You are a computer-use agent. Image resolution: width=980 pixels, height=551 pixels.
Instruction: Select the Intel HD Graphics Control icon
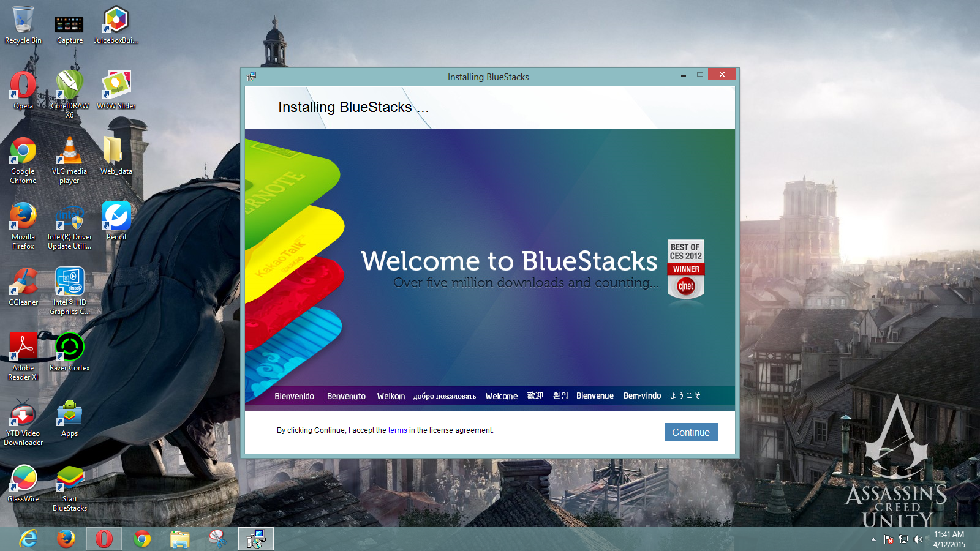pos(69,291)
